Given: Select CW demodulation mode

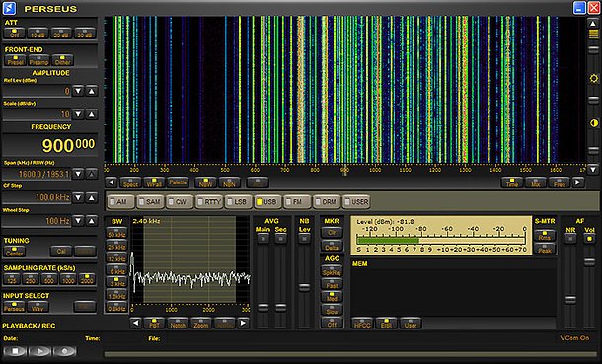Looking at the screenshot, I should click(180, 202).
